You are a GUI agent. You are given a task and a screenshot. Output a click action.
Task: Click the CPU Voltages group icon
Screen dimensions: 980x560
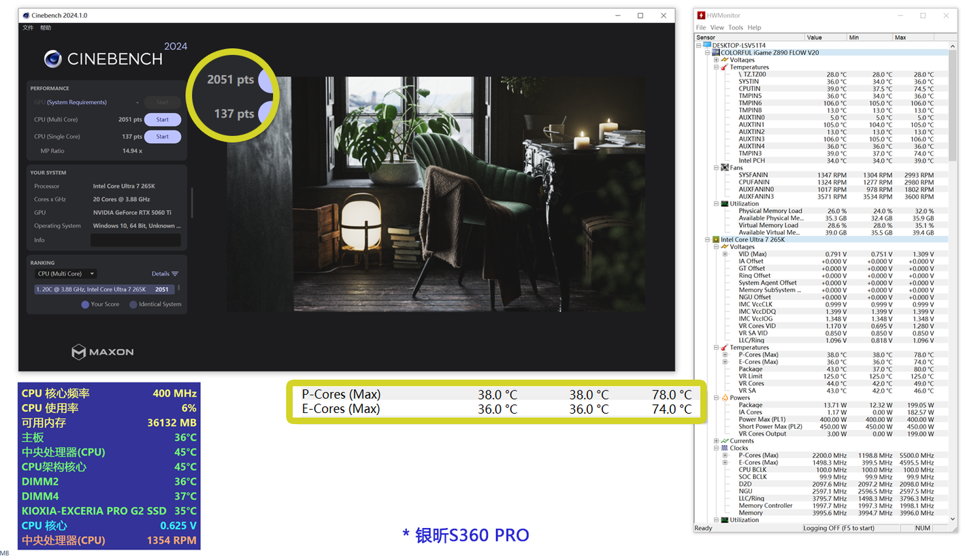tap(725, 247)
